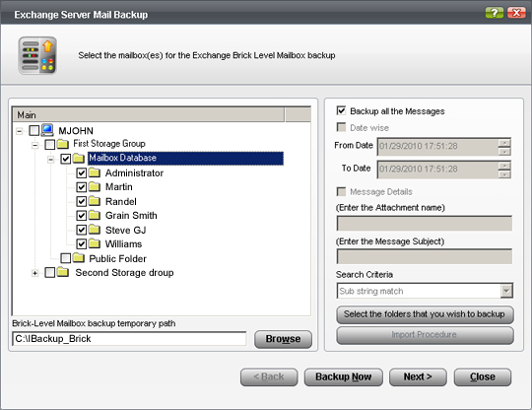Click the To Date field
This screenshot has height=410, width=532.
pos(437,170)
